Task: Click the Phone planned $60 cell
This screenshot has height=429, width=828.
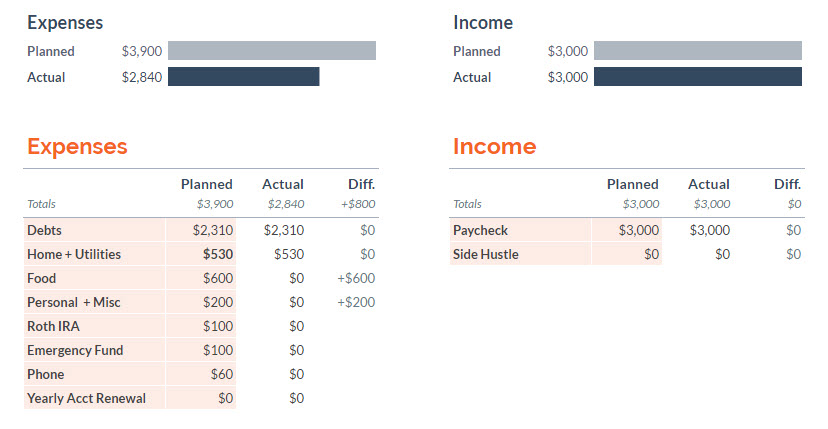Action: (x=219, y=374)
